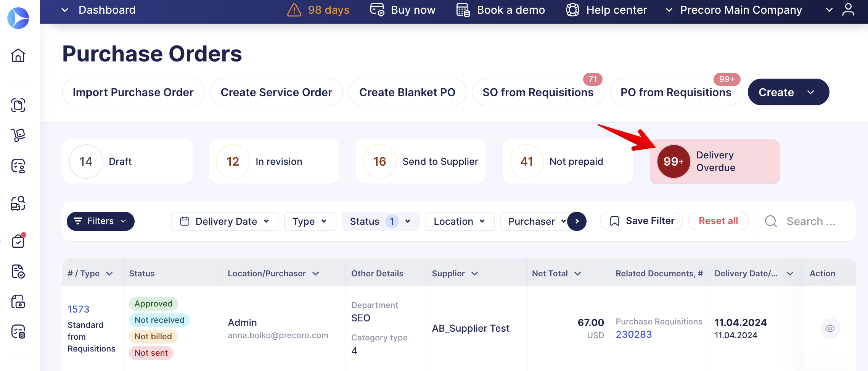Enable the Not prepaid status filter

[x=567, y=161]
